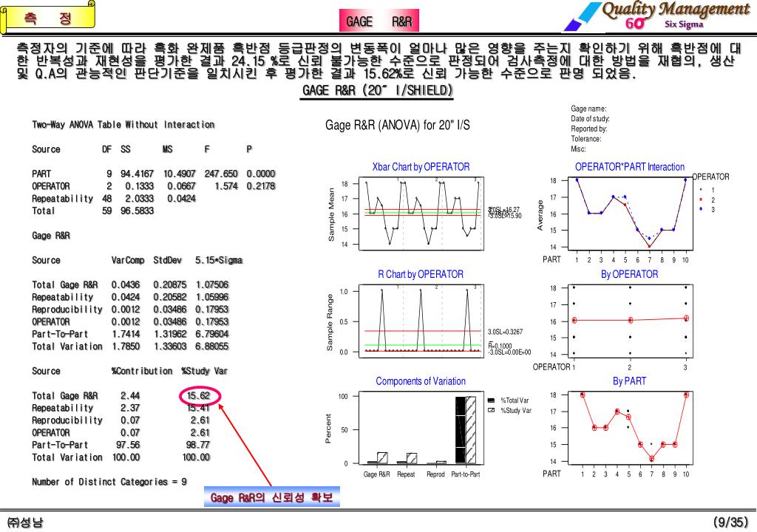Viewport: 757px width, 532px height.
Task: Select the 'Xbar Chart by OPERATOR' title
Action: (x=421, y=167)
